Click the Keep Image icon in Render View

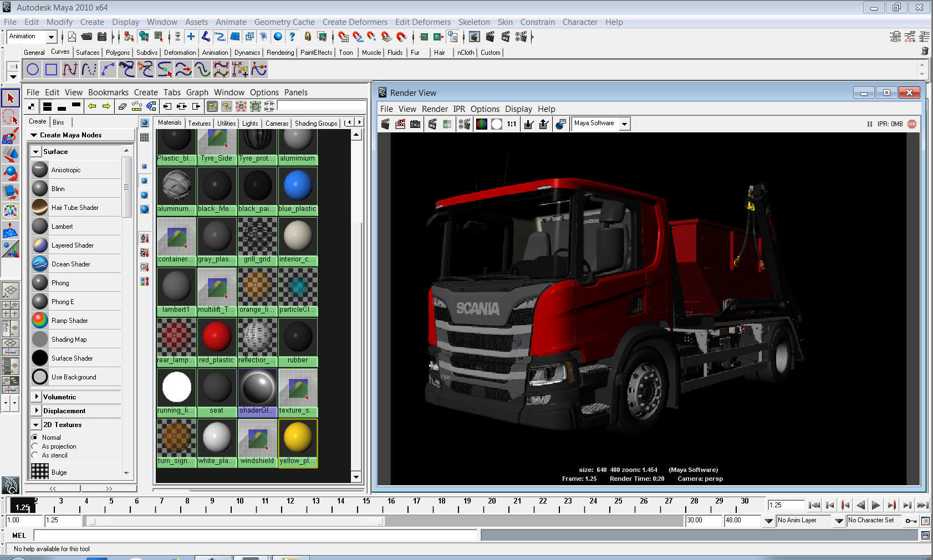[x=529, y=124]
